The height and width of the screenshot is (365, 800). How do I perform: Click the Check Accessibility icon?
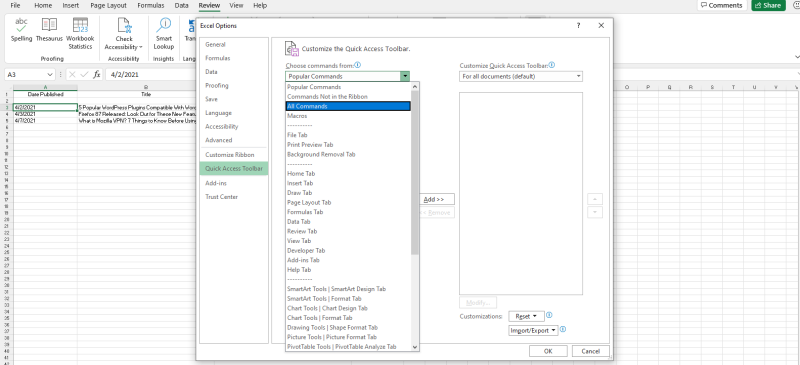coord(124,25)
